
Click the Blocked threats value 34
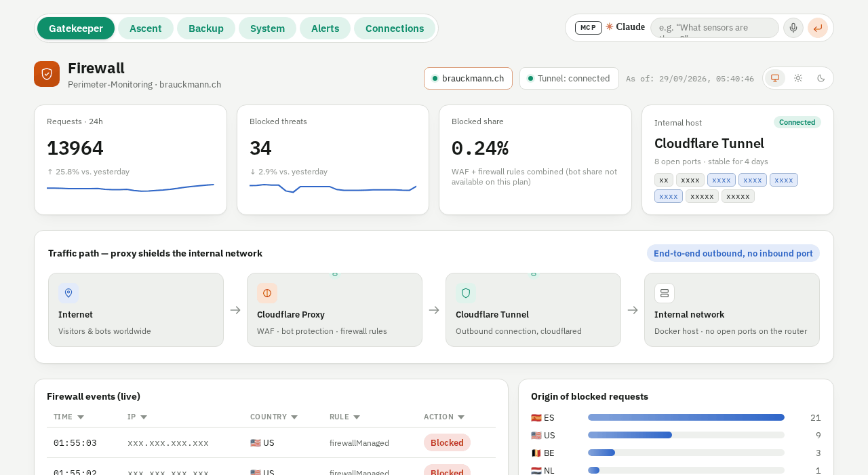(260, 148)
